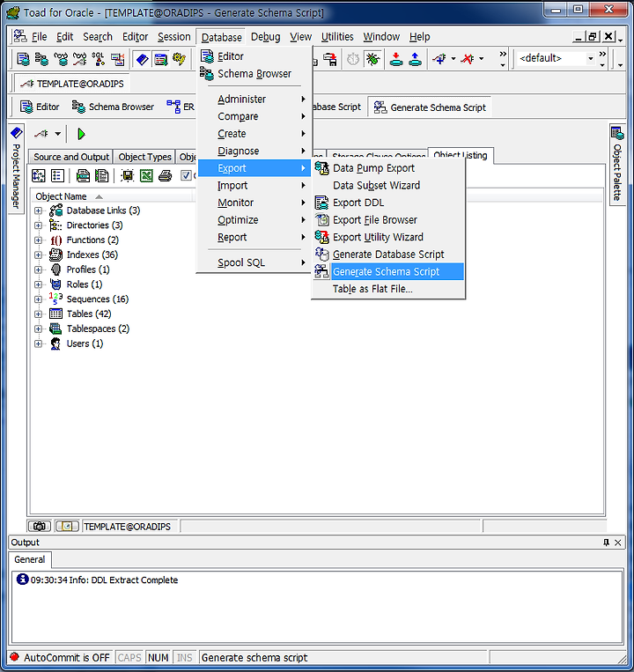Select the Tablespaces (2) tree item
The height and width of the screenshot is (672, 634).
98,329
